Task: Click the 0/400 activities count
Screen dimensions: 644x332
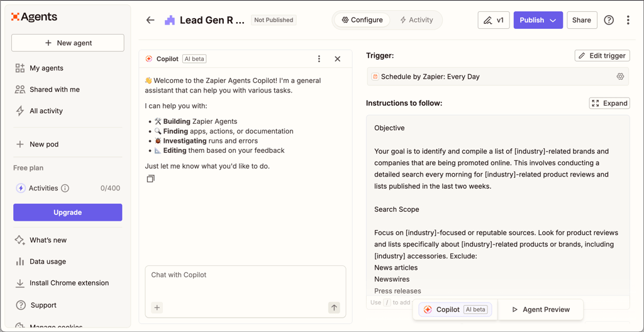Action: tap(110, 188)
